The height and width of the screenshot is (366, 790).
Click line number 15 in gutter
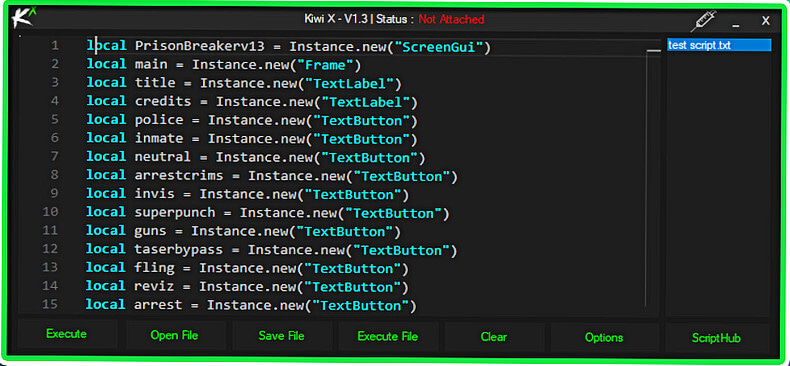tap(50, 304)
